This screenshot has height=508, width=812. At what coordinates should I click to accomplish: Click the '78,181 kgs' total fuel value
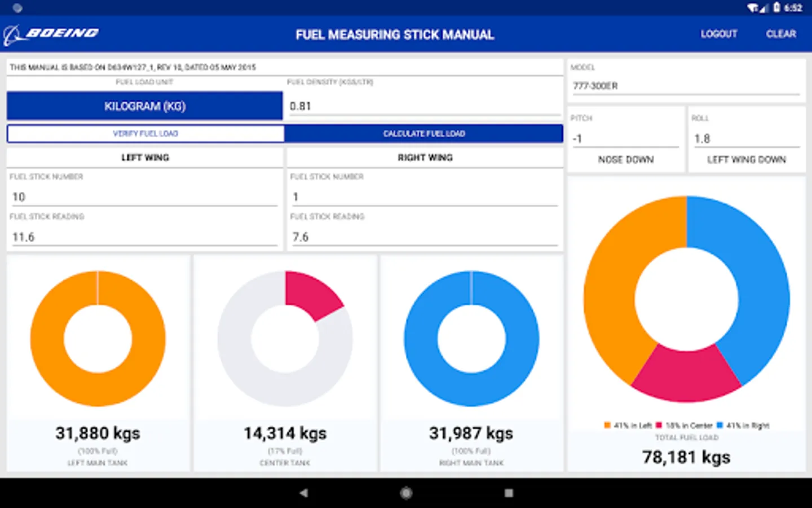(x=686, y=457)
